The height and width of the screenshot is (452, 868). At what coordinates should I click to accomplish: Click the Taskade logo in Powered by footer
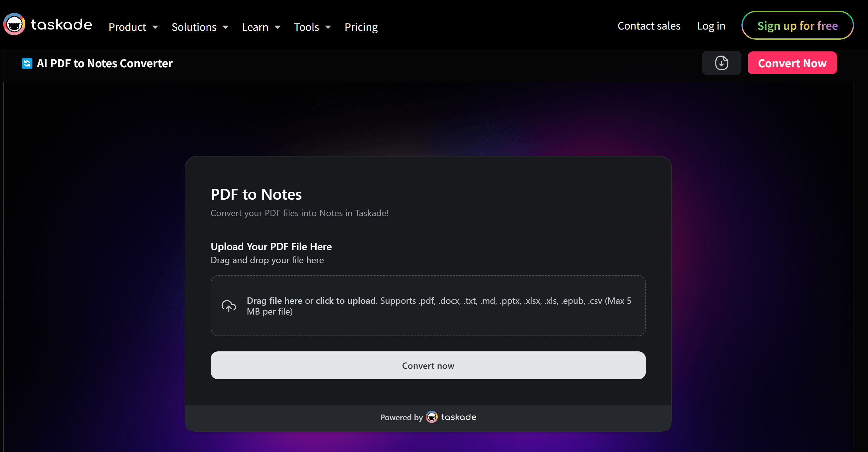point(432,417)
